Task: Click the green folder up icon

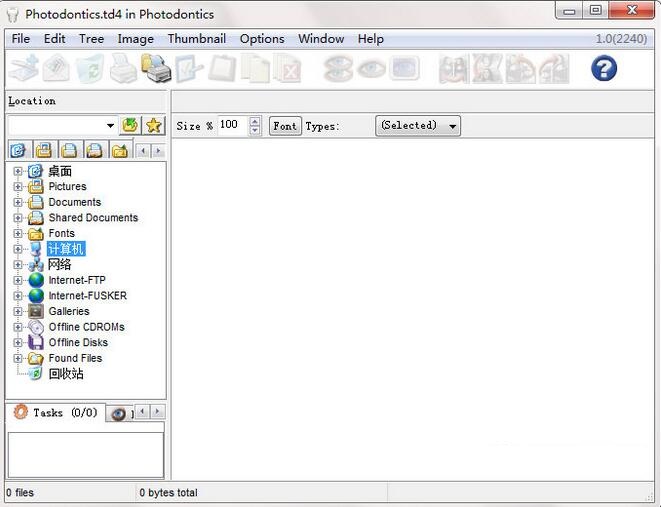Action: click(130, 126)
